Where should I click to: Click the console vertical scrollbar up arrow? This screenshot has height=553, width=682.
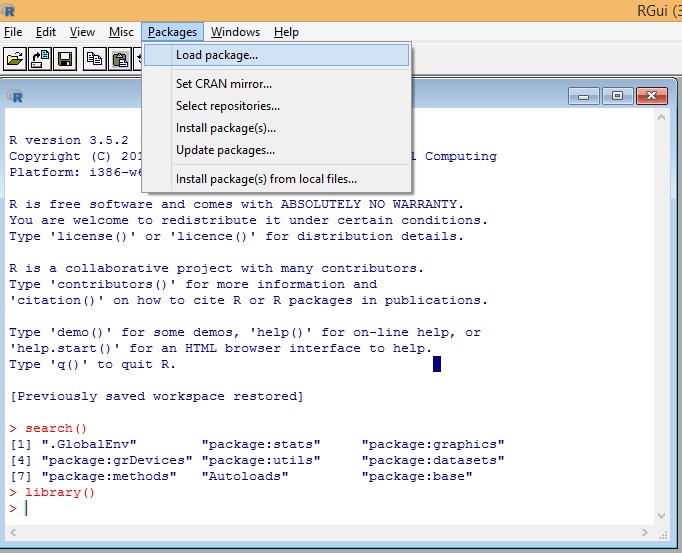[x=662, y=117]
